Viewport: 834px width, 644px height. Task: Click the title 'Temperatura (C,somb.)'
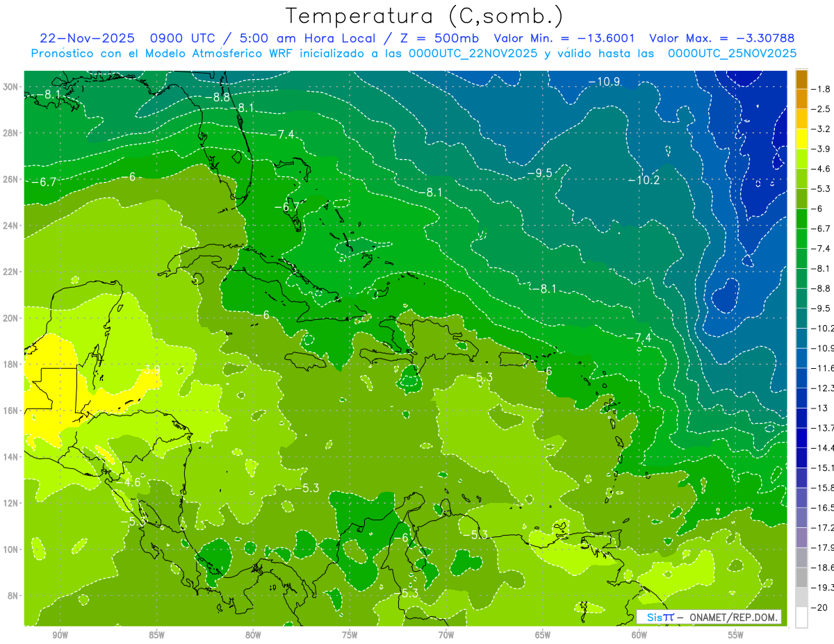click(425, 17)
